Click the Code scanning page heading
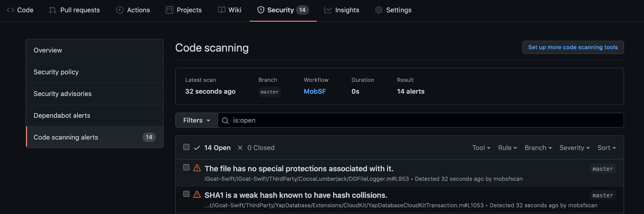644x214 pixels. pos(212,48)
